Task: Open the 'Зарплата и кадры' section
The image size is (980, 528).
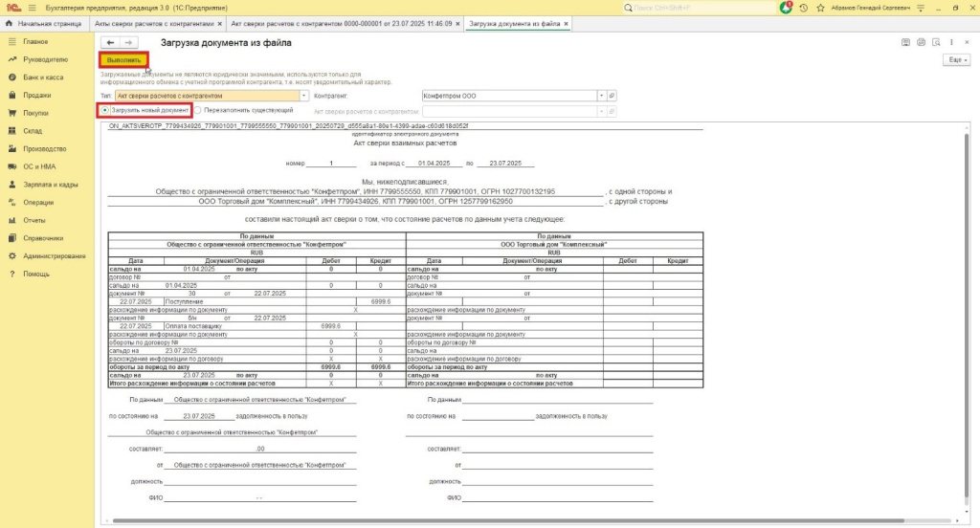Action: pyautogui.click(x=51, y=185)
